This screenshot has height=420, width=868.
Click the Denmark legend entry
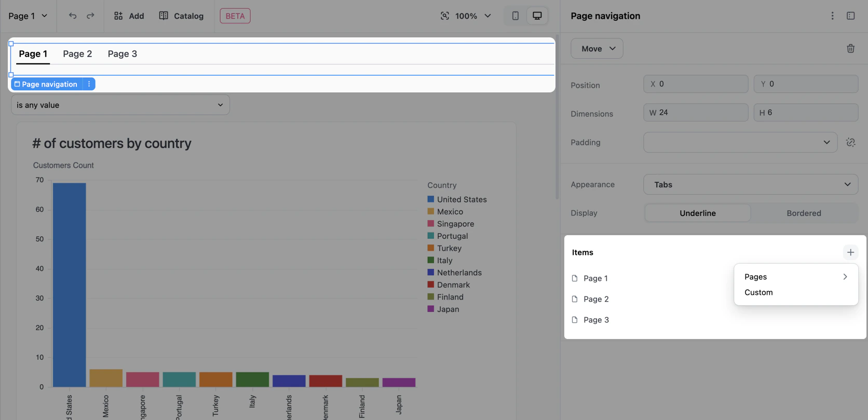click(449, 284)
